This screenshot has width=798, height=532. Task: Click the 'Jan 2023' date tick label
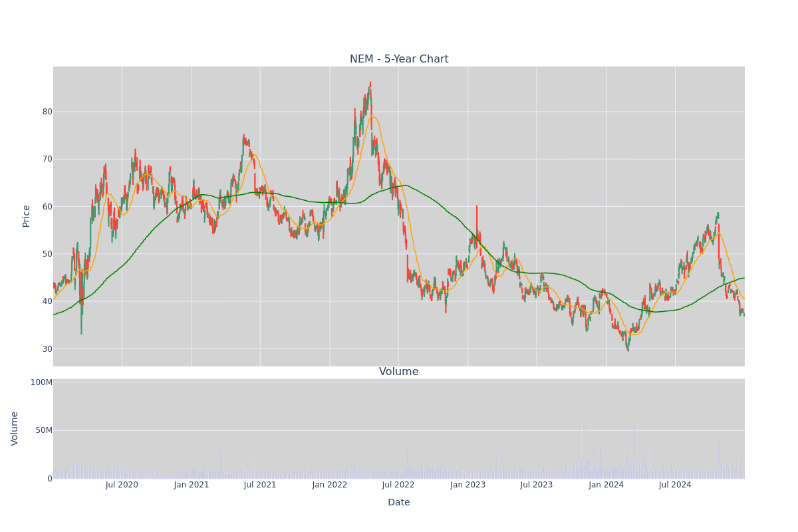468,485
